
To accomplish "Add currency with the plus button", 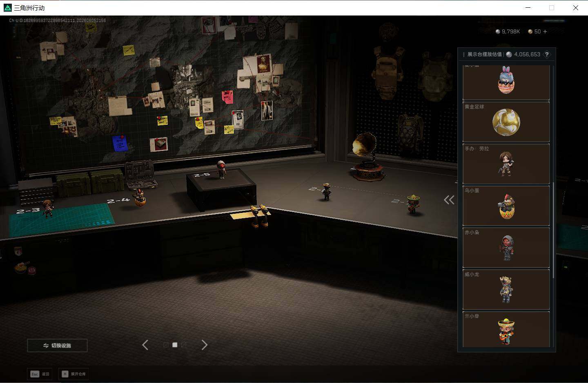I will click(x=545, y=31).
